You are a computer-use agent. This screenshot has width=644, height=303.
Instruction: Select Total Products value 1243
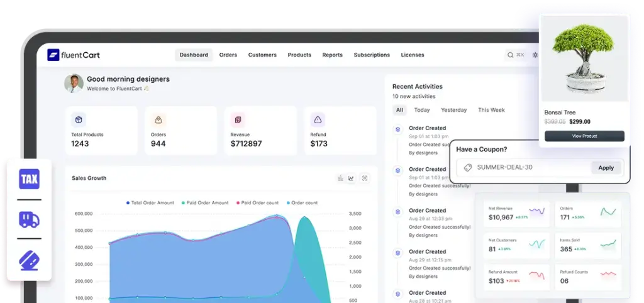(80, 144)
